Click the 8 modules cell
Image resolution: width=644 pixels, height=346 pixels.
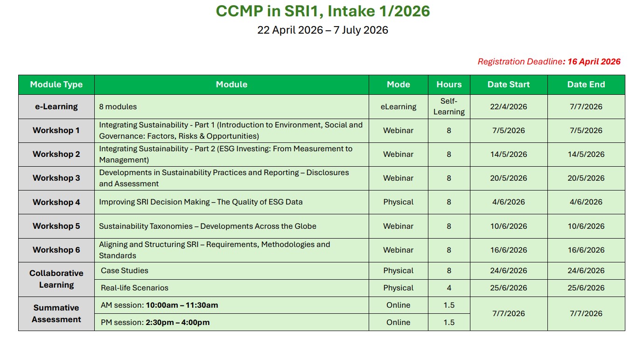(118, 106)
